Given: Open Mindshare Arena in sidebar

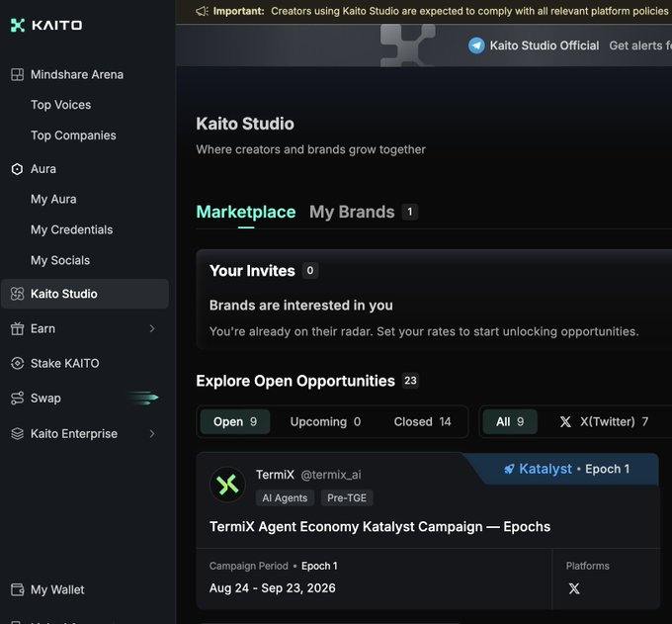Looking at the screenshot, I should coord(77,74).
